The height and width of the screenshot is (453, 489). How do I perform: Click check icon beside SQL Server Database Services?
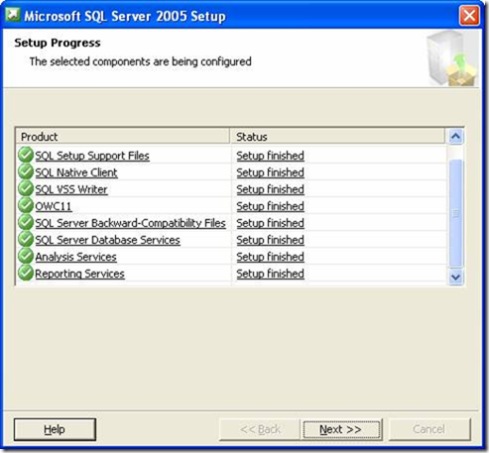pos(26,239)
